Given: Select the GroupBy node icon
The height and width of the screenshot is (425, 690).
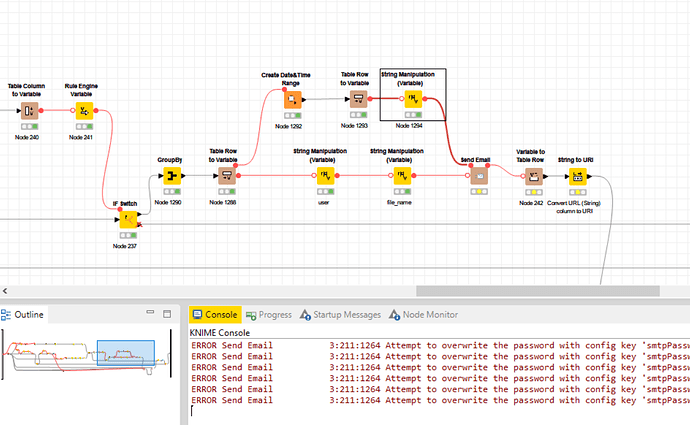Looking at the screenshot, I should pos(172,176).
